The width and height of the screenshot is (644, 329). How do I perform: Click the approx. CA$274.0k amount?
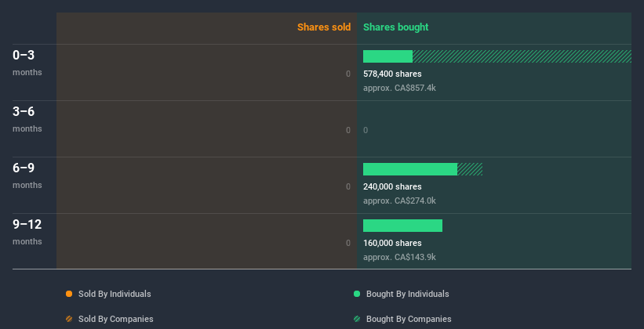pos(399,201)
